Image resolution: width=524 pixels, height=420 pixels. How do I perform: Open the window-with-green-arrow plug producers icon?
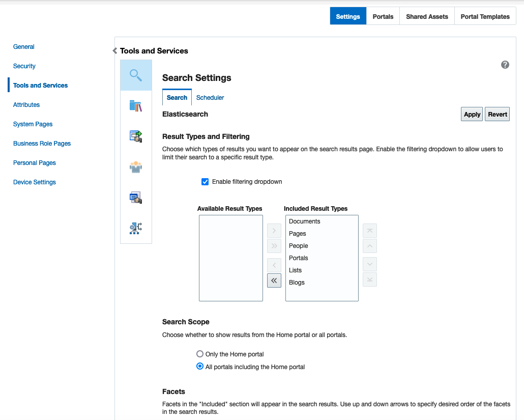pyautogui.click(x=136, y=136)
